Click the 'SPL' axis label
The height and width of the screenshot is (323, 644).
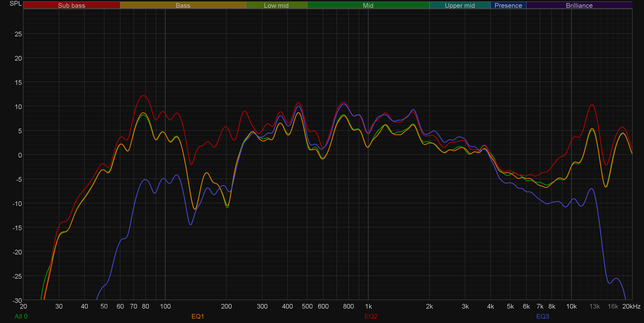(x=15, y=4)
